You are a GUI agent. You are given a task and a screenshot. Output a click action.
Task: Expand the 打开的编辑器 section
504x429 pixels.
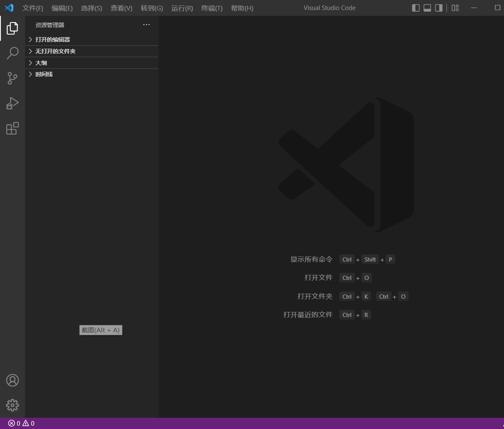(92, 40)
